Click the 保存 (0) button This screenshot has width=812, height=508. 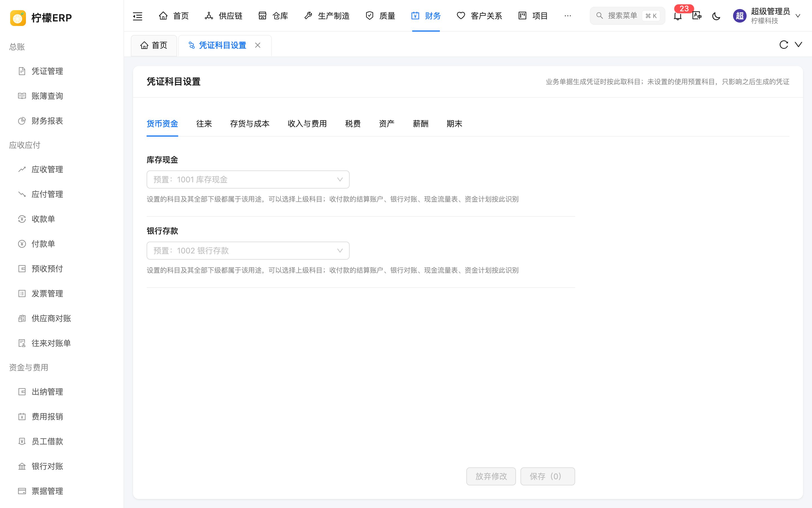[x=548, y=476]
